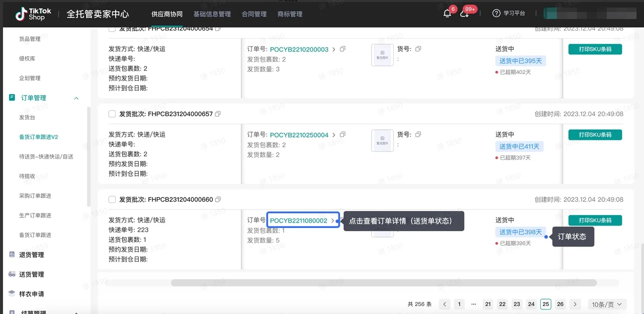This screenshot has height=314, width=644.
Task: Expand 送货管理 in the sidebar
Action: coord(32,274)
